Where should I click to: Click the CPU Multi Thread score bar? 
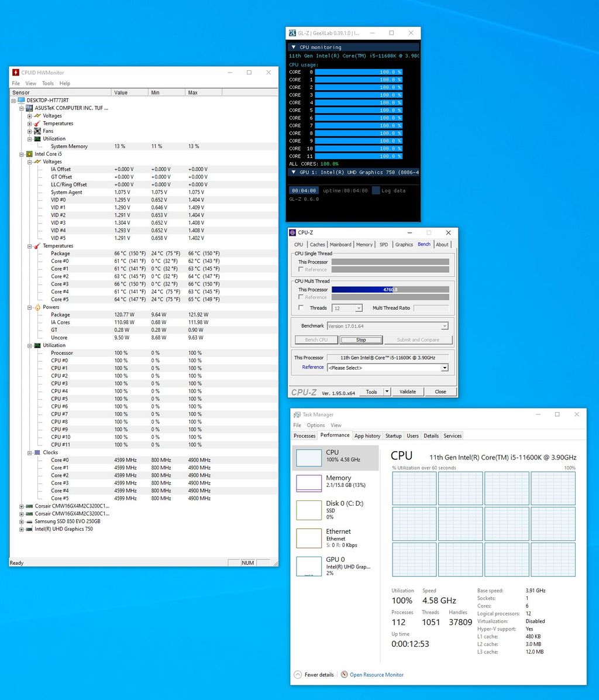[390, 290]
